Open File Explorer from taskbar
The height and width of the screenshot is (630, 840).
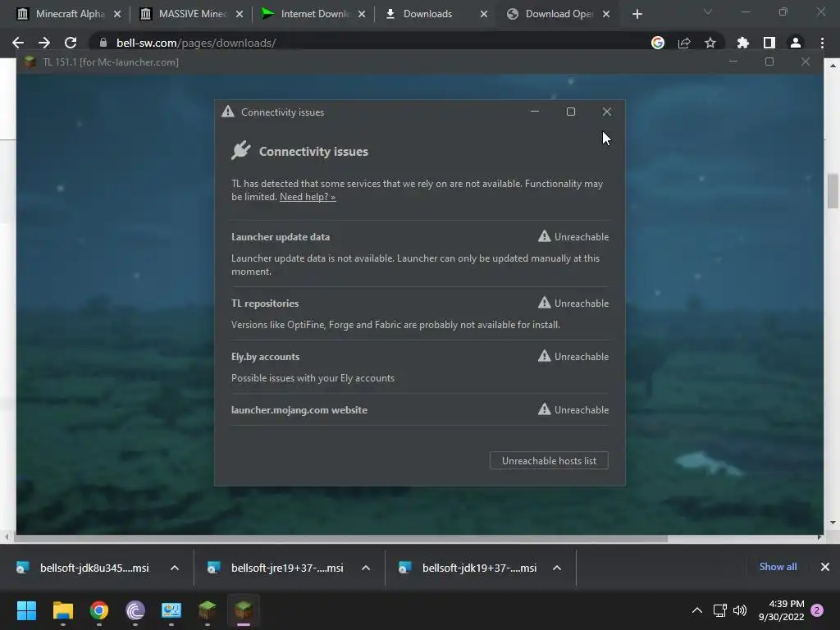[x=62, y=610]
